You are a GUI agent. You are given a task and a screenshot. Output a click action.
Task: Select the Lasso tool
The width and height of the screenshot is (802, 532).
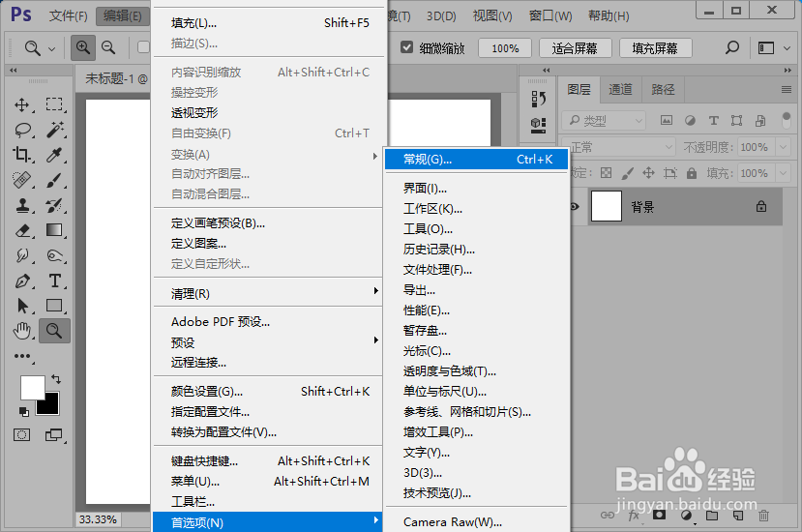pyautogui.click(x=22, y=130)
